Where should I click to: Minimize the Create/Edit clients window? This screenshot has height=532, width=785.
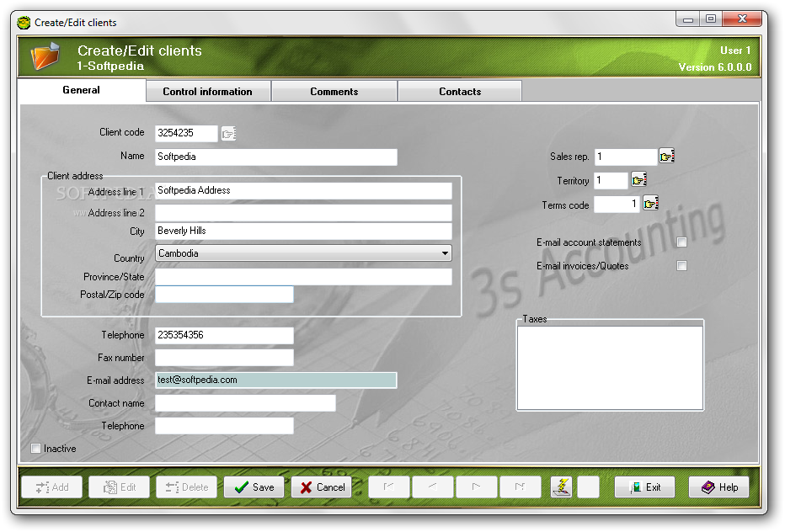tap(687, 19)
